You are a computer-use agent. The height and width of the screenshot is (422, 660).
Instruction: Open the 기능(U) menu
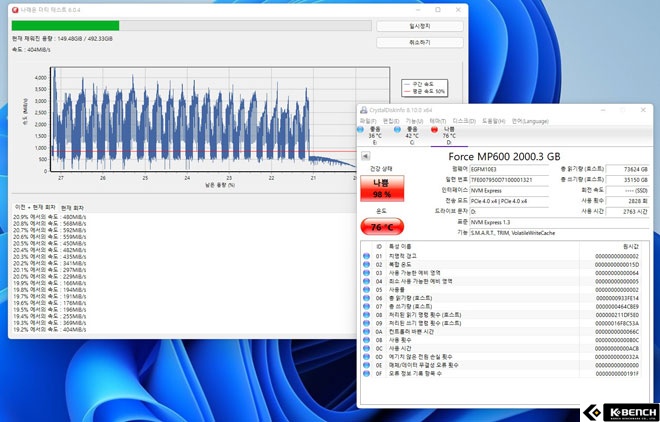[x=414, y=121]
